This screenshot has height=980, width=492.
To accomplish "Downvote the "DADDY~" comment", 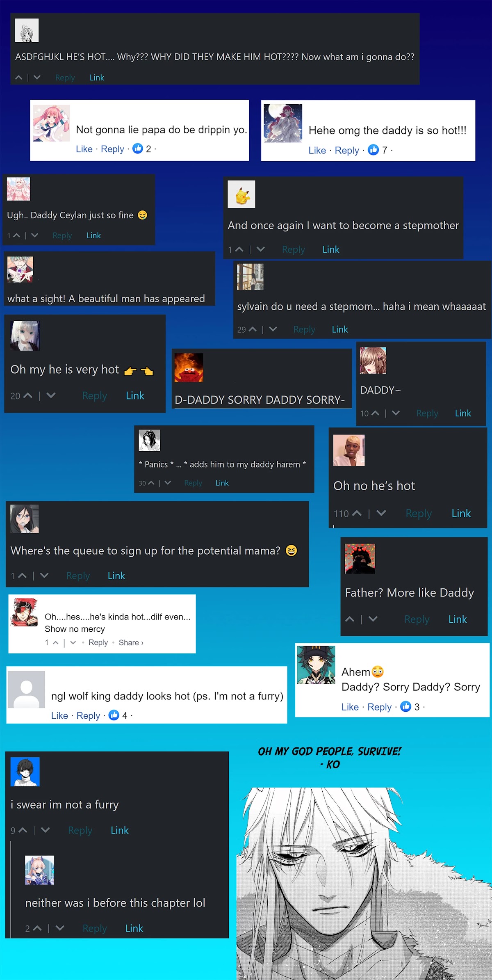I will coord(396,413).
